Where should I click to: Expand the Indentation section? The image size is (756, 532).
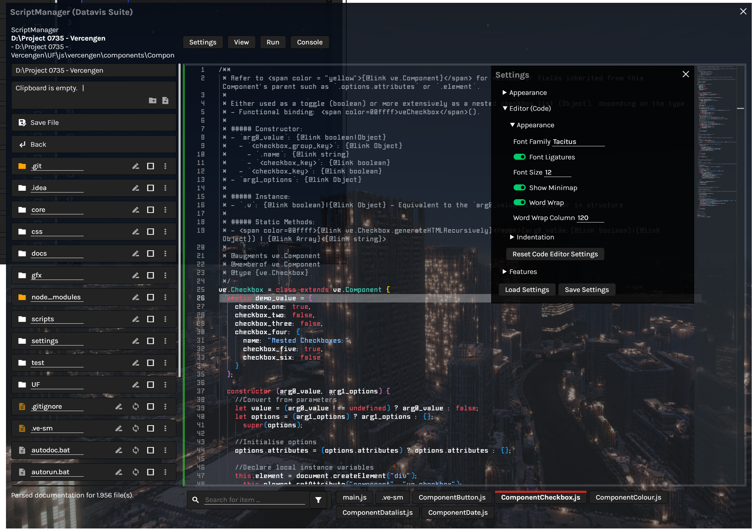click(x=535, y=237)
